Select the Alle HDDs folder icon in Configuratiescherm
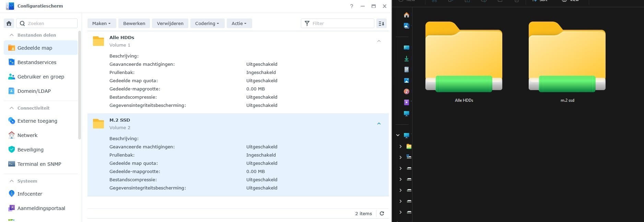Screen dimensions: 644x222 pos(98,41)
